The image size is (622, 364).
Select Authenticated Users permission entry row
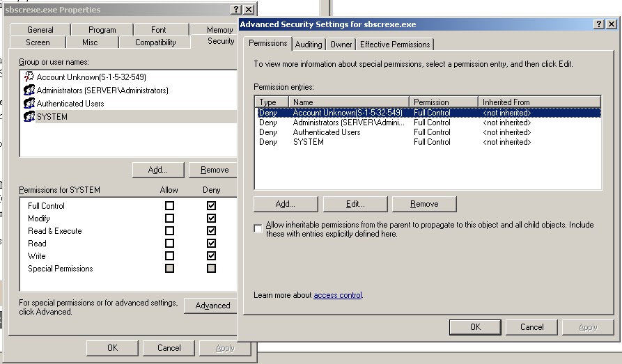point(428,132)
